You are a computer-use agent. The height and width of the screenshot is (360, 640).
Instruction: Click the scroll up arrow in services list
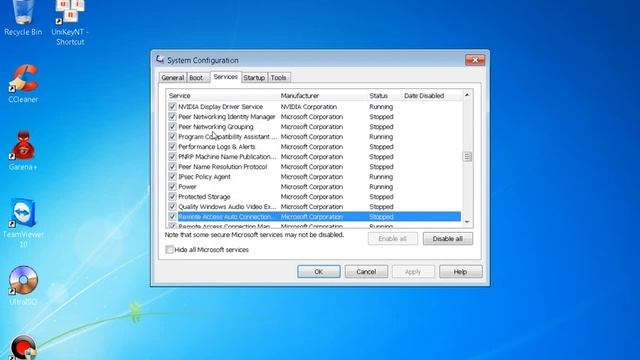click(467, 95)
